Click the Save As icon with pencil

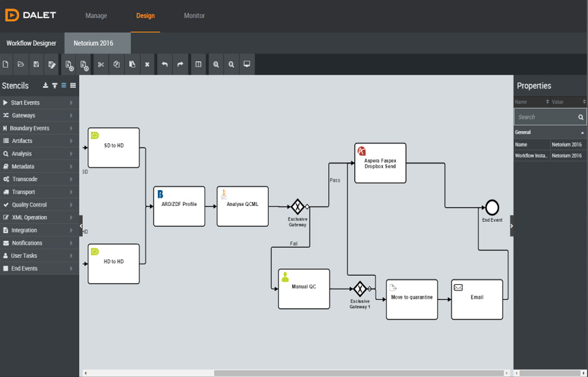click(x=52, y=65)
